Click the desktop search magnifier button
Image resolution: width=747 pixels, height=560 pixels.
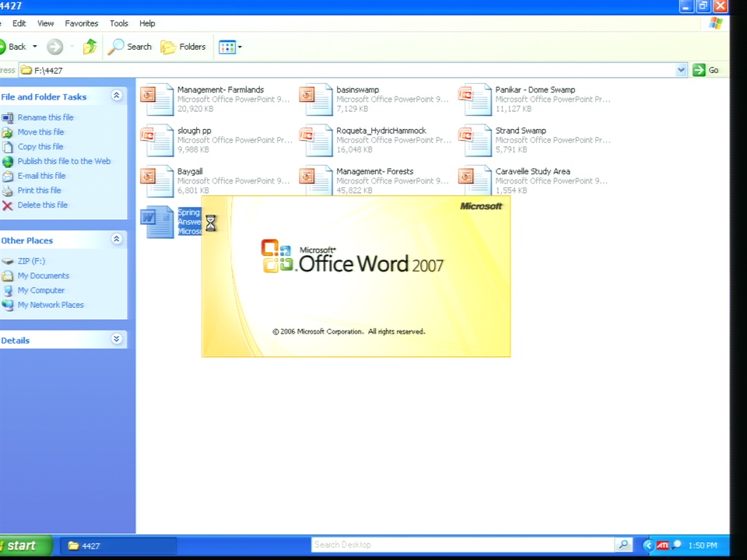point(623,544)
